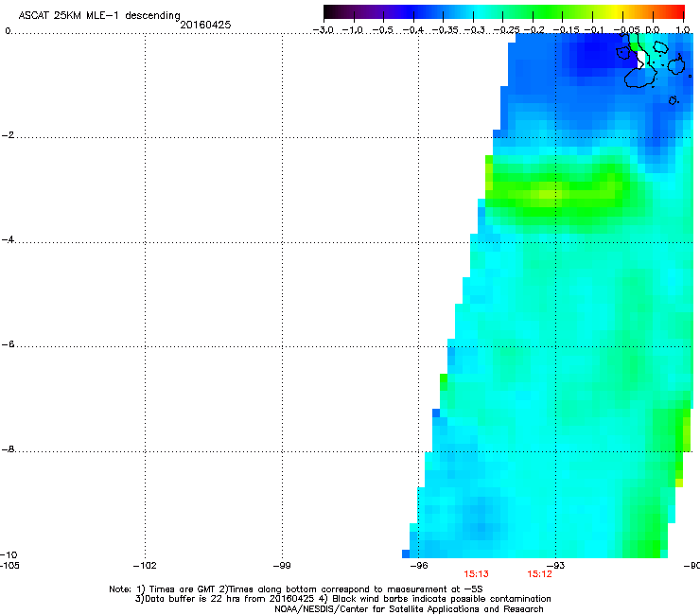Click the color bar label -3.0

323,30
